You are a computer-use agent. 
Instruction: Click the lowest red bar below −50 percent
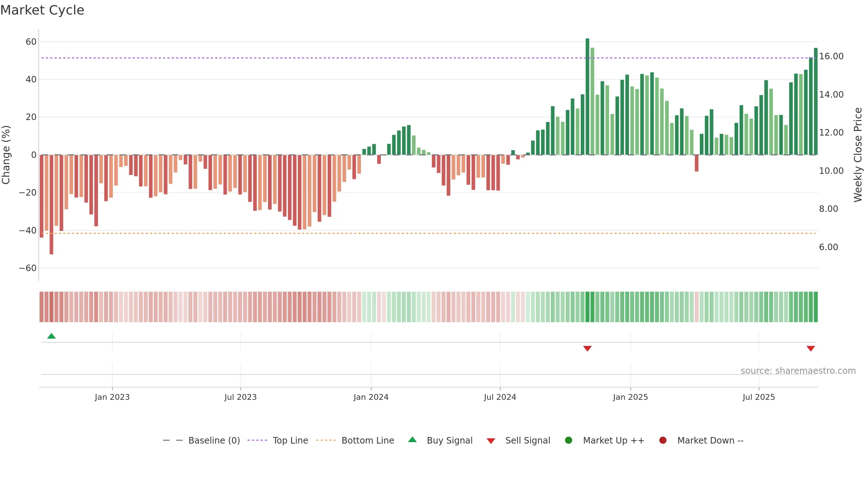point(51,205)
